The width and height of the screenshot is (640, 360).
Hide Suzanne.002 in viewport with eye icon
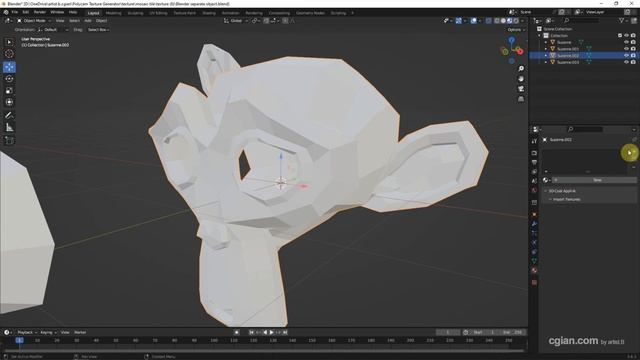pyautogui.click(x=626, y=55)
